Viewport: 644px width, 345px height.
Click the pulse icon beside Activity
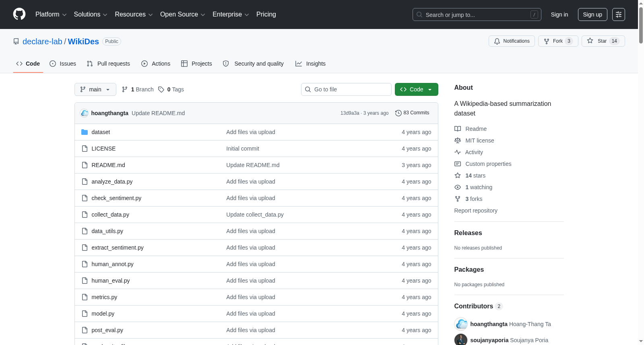tap(458, 152)
